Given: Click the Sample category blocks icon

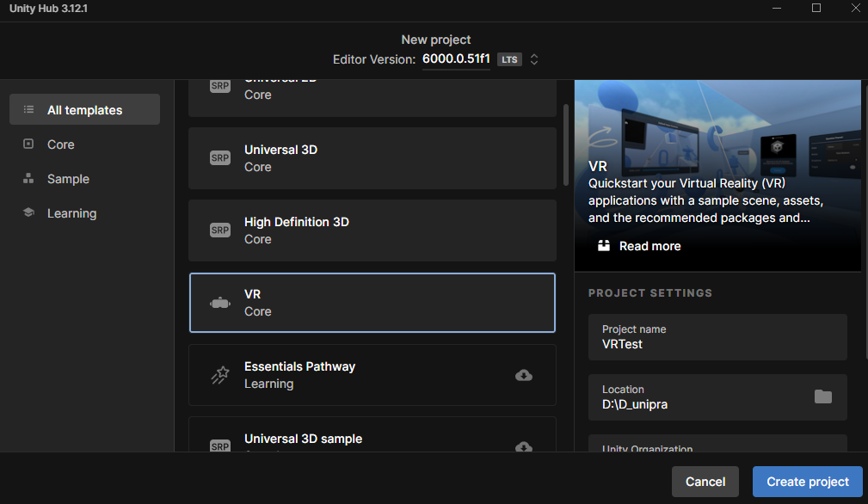Looking at the screenshot, I should tap(28, 178).
